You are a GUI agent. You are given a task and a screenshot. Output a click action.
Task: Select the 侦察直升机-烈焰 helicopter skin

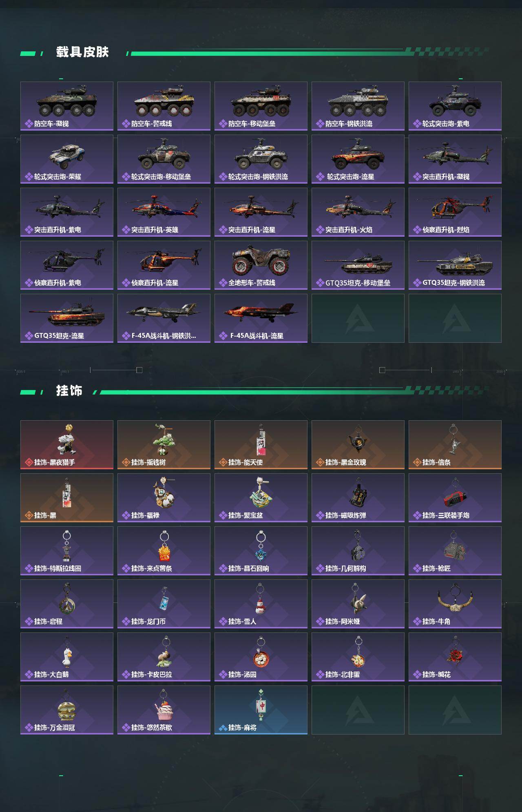click(455, 212)
